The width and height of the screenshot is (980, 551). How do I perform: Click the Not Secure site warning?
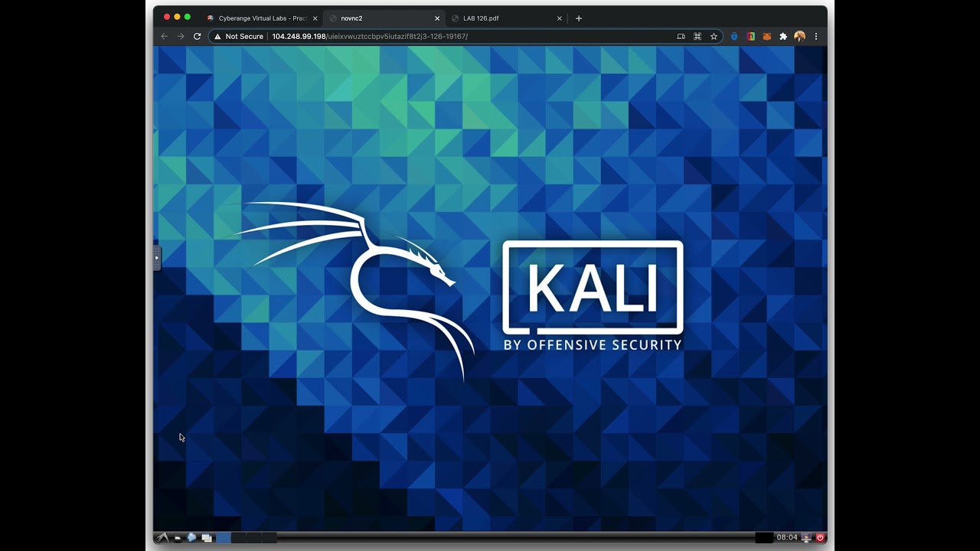click(x=239, y=36)
